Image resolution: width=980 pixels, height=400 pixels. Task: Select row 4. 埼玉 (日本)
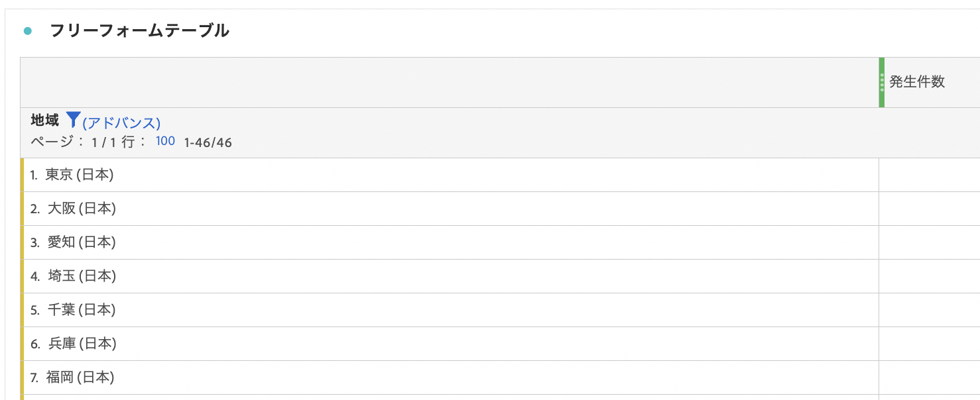(x=451, y=276)
